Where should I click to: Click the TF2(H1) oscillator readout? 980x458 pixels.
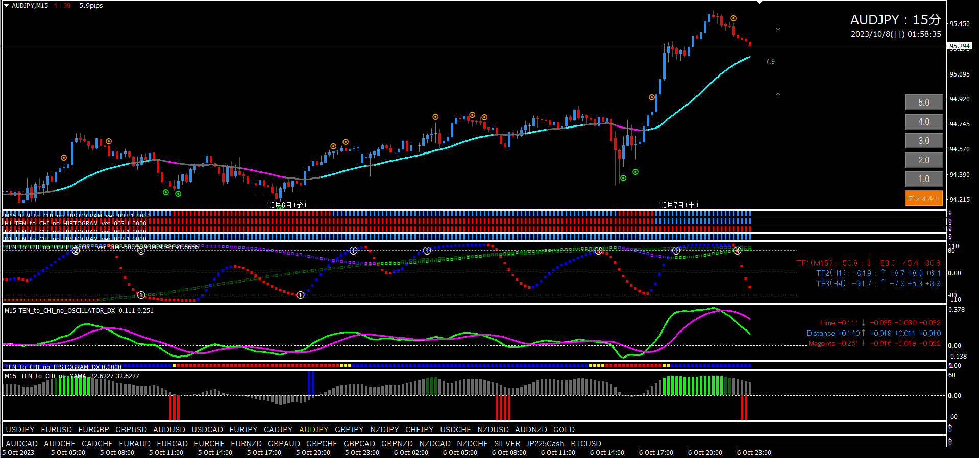878,273
